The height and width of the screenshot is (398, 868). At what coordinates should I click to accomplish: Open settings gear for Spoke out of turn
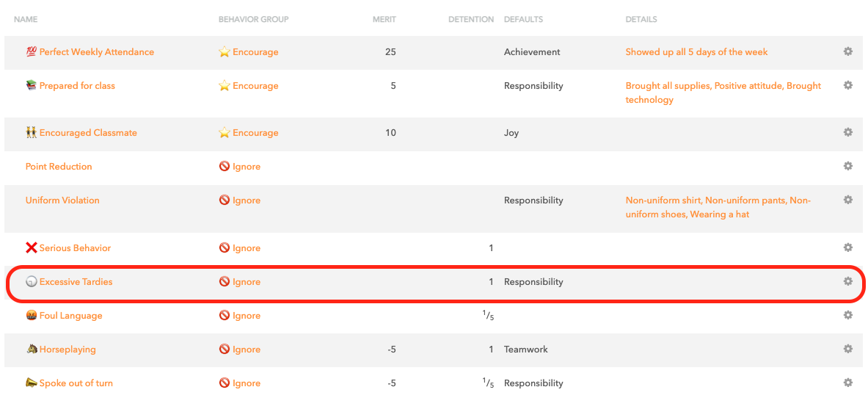(x=848, y=383)
